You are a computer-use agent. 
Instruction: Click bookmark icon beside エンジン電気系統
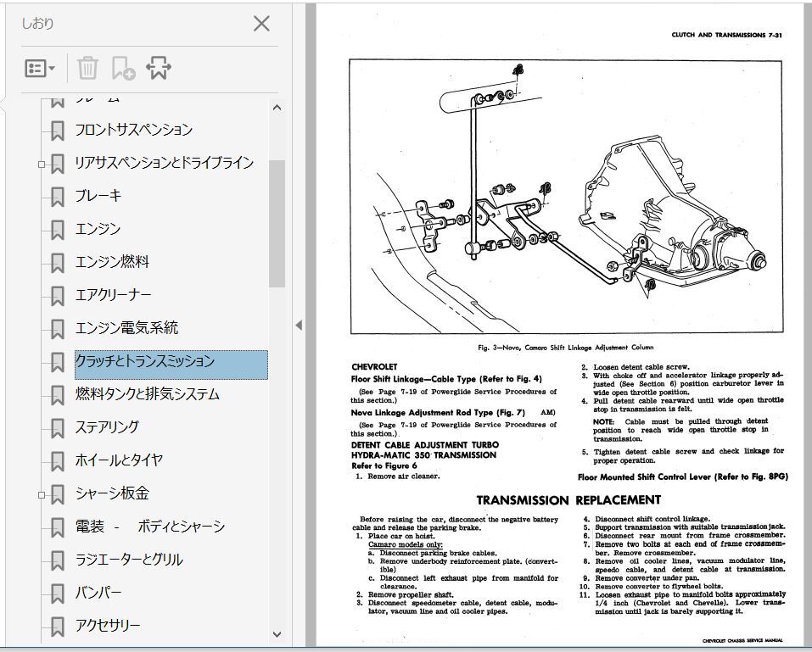coord(58,330)
